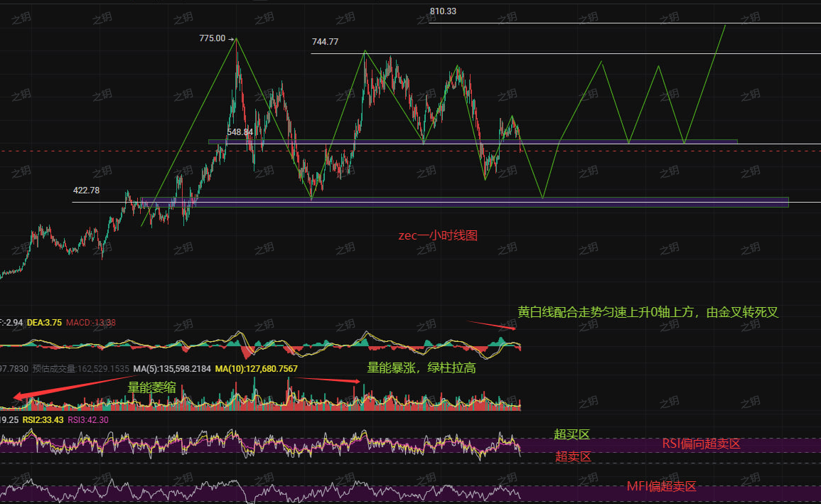Click the RSI2:33.43 indicator label
The width and height of the screenshot is (821, 504).
[x=43, y=420]
